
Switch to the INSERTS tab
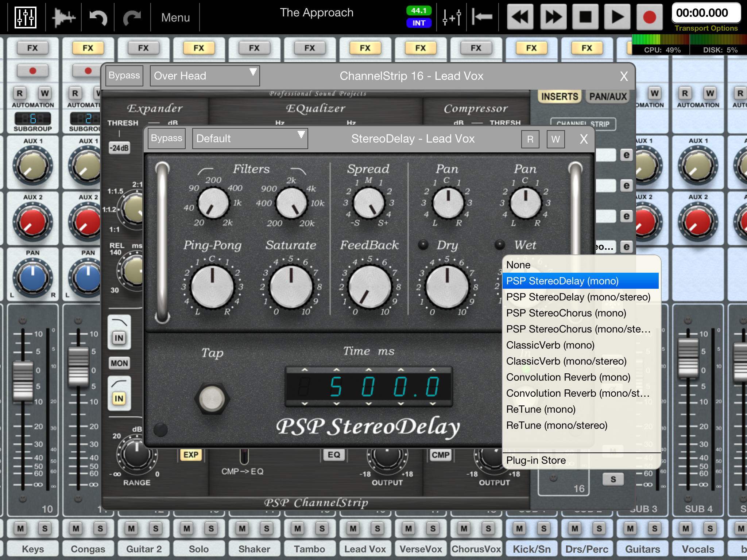click(560, 97)
